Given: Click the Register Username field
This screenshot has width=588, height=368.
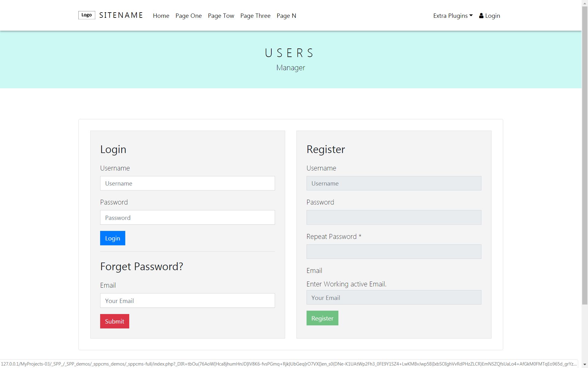Looking at the screenshot, I should (x=394, y=183).
